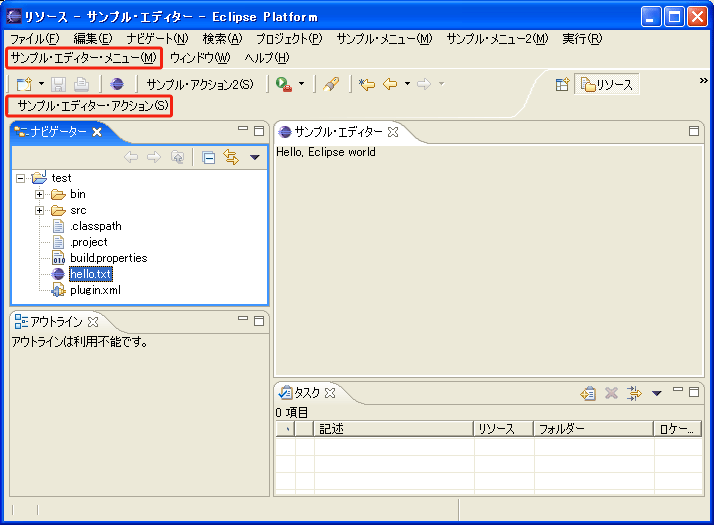Image resolution: width=714 pixels, height=525 pixels.
Task: Click the サンプル・アクション2 toolbar button
Action: [x=199, y=85]
